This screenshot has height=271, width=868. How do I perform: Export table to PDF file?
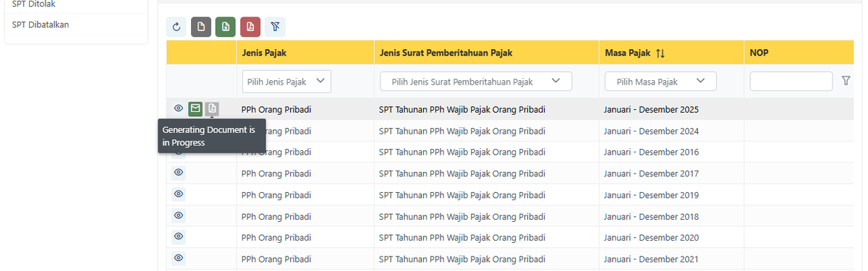tap(250, 27)
